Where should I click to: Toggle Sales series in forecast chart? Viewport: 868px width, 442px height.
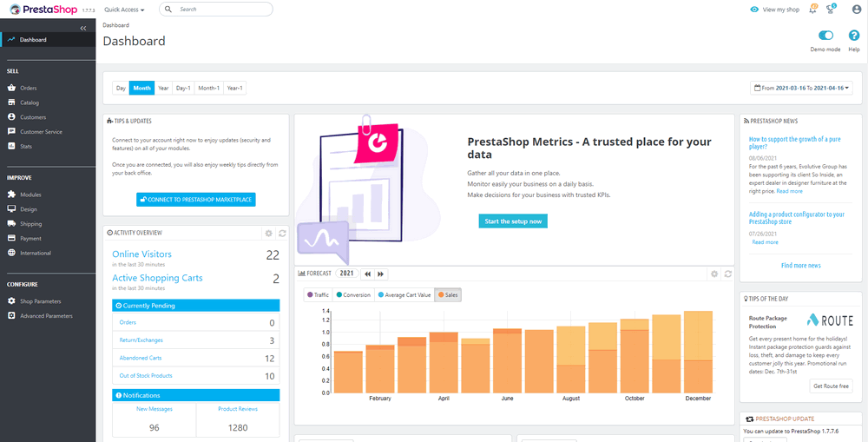(448, 295)
